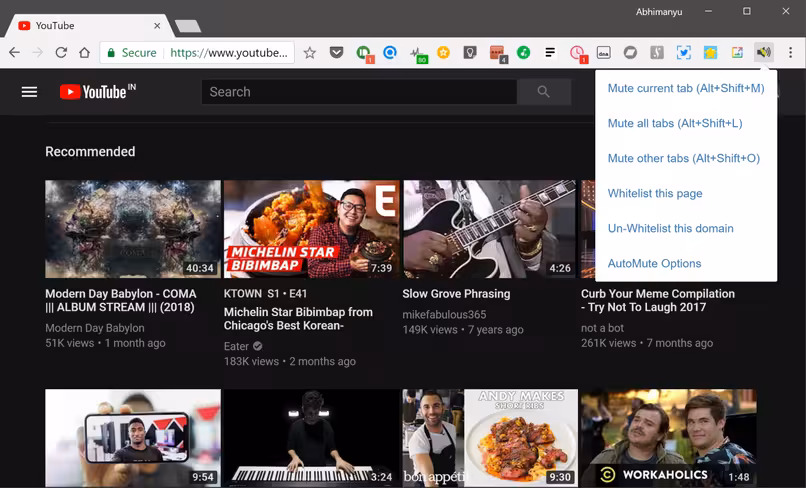The width and height of the screenshot is (806, 488).
Task: Click the browser address bar URL
Action: point(229,52)
